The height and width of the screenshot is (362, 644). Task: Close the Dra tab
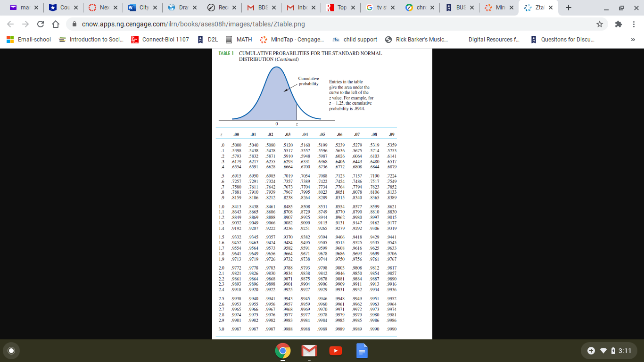tap(195, 8)
